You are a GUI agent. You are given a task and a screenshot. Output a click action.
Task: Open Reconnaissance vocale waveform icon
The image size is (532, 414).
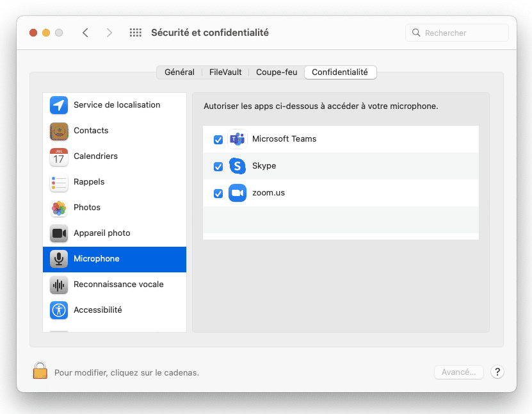59,285
